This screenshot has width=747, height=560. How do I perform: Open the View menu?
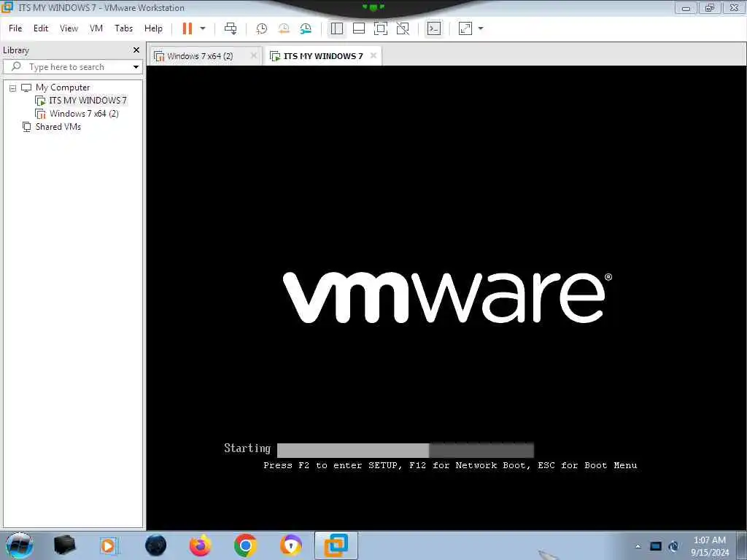tap(69, 28)
